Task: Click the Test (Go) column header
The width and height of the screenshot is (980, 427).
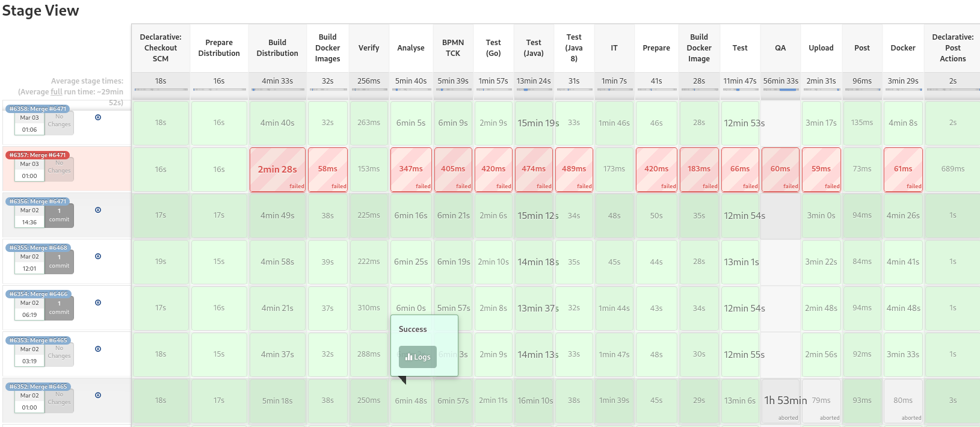Action: point(493,48)
